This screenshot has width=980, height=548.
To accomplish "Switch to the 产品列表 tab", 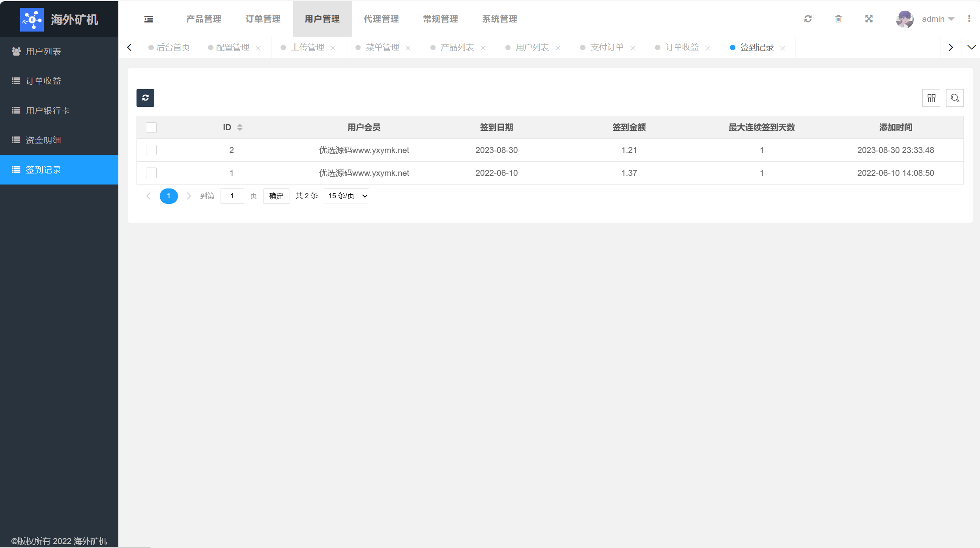I will pyautogui.click(x=457, y=47).
